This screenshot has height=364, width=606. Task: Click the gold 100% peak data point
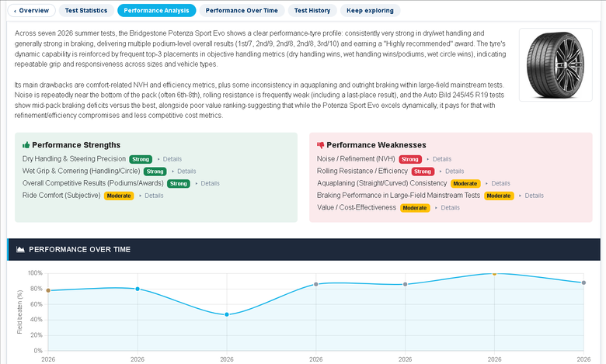494,273
